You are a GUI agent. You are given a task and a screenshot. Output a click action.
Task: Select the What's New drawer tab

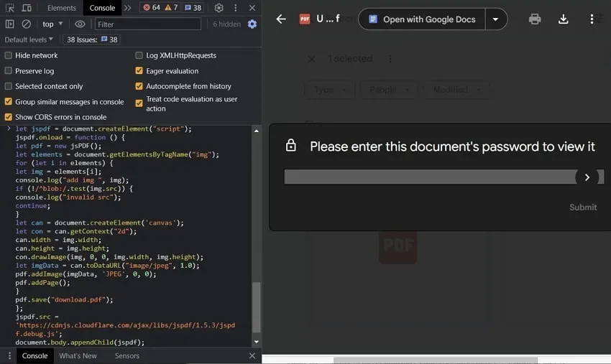(x=78, y=356)
